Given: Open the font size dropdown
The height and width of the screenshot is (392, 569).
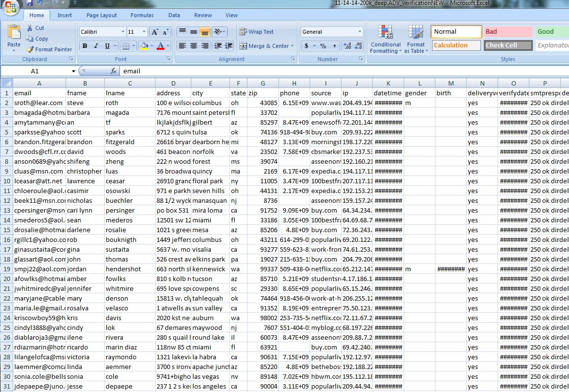Looking at the screenshot, I should coord(144,32).
